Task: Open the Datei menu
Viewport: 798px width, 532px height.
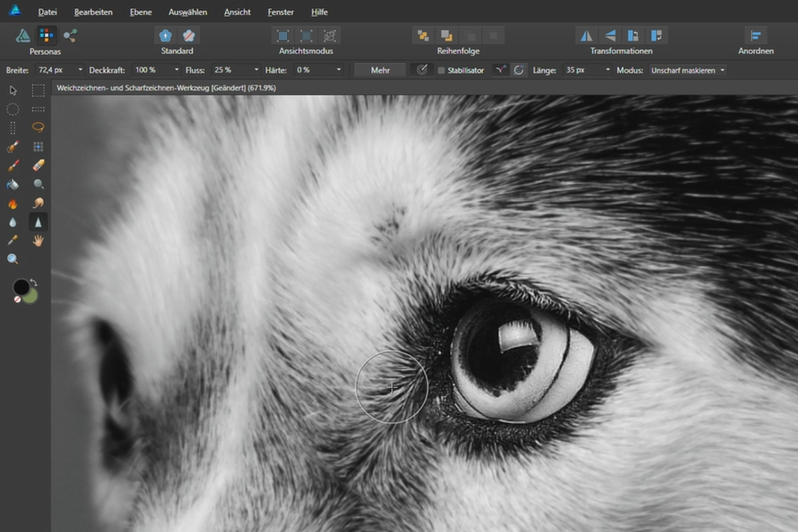Action: [x=48, y=12]
